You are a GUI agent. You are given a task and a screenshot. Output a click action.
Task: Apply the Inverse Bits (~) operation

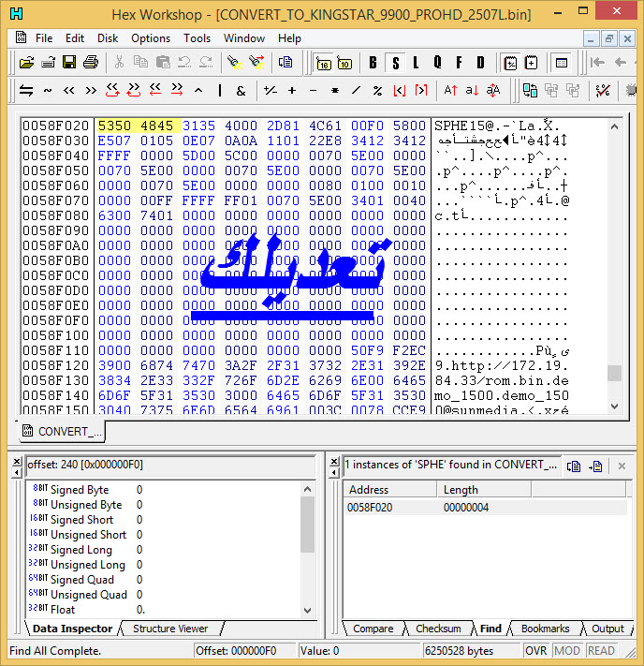click(48, 91)
